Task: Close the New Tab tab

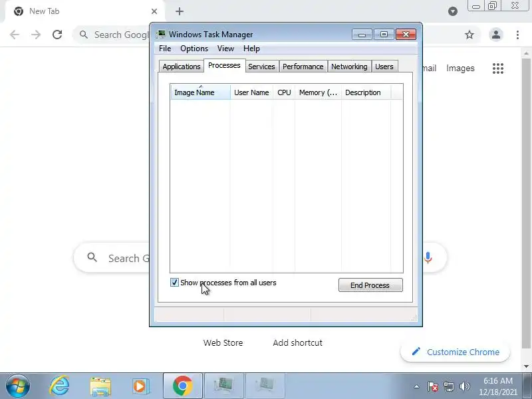Action: [154, 11]
